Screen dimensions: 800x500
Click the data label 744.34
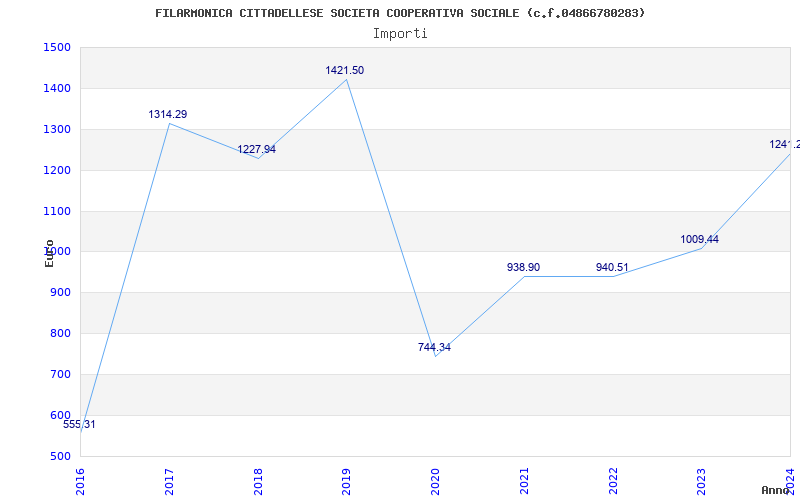click(x=434, y=347)
